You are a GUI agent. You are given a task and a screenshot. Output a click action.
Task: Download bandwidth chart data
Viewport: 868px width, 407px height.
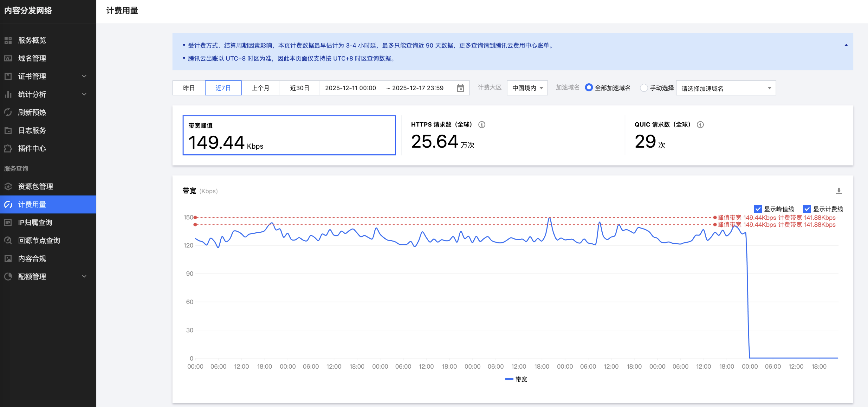point(839,191)
